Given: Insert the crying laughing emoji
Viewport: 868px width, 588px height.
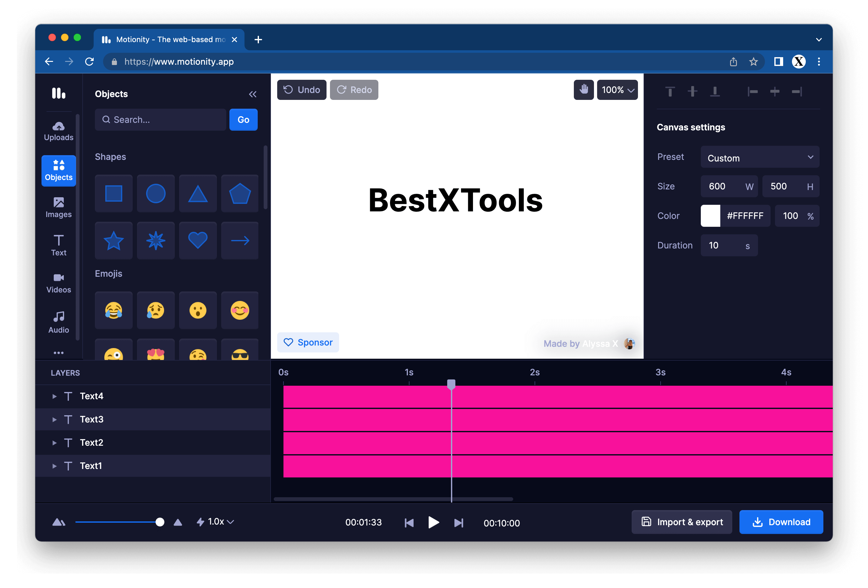Looking at the screenshot, I should [113, 310].
